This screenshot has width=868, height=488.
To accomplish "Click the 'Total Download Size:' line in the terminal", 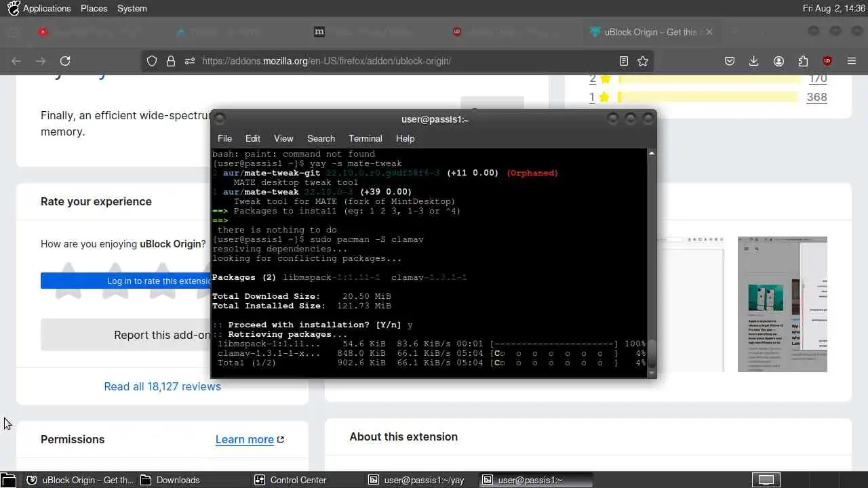I will (302, 296).
